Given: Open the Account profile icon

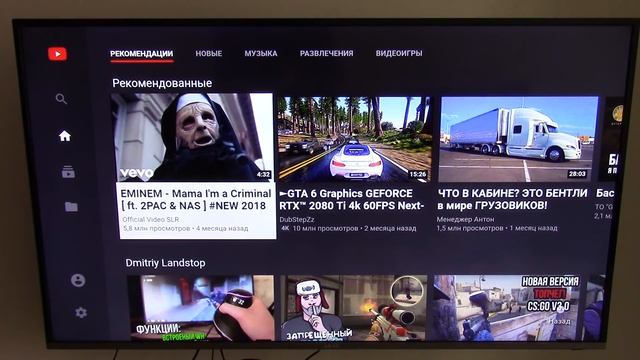Looking at the screenshot, I should click(x=78, y=280).
